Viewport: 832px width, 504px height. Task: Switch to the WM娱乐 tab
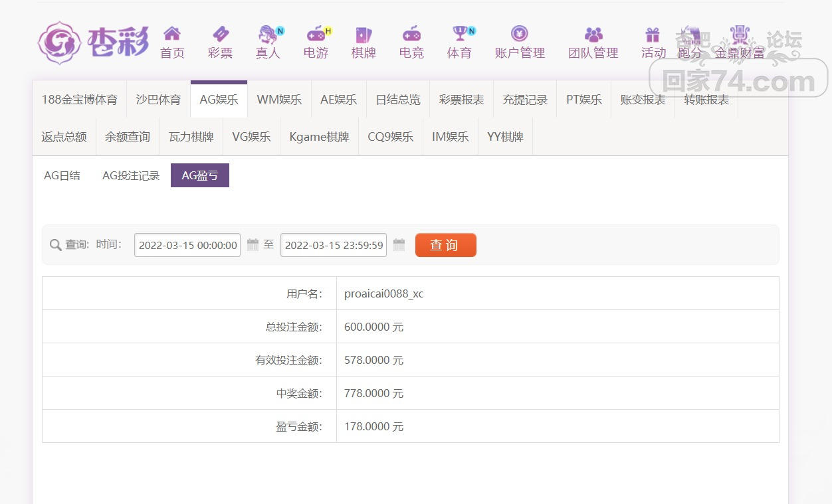click(x=279, y=100)
